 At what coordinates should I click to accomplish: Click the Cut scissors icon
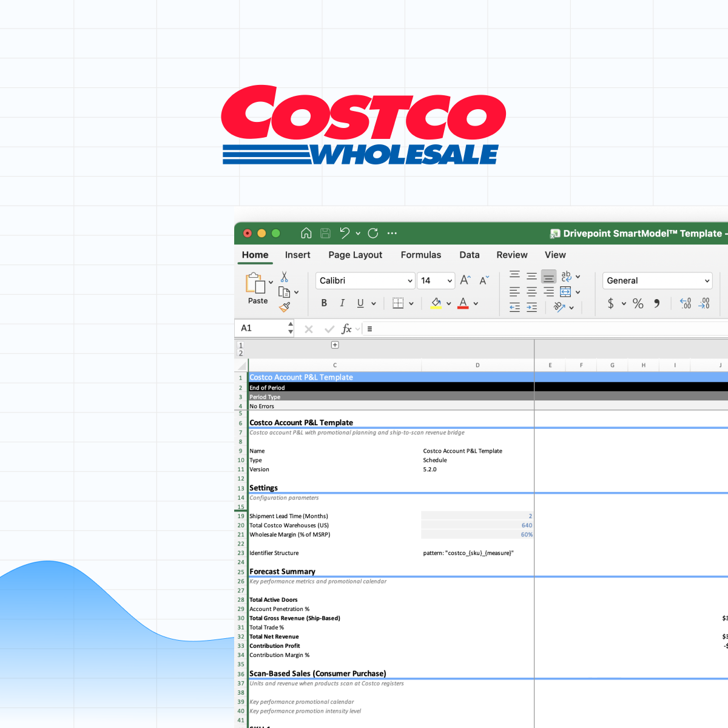coord(284,277)
